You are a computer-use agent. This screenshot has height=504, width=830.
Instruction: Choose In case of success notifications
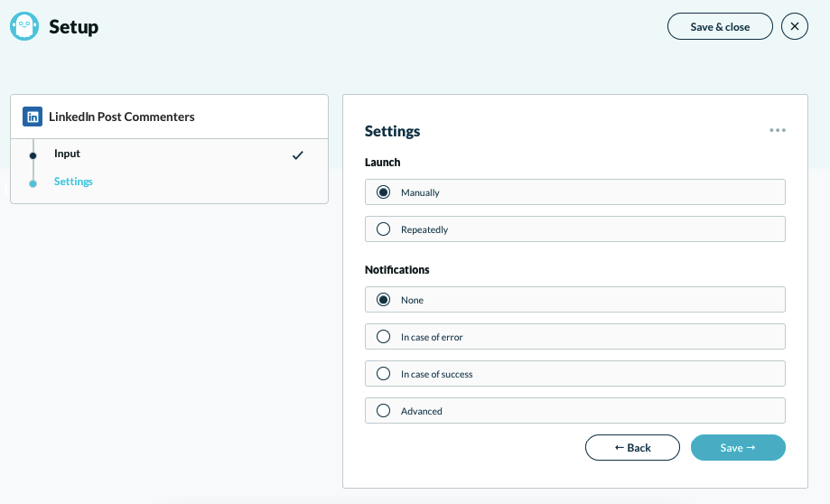pyautogui.click(x=575, y=374)
